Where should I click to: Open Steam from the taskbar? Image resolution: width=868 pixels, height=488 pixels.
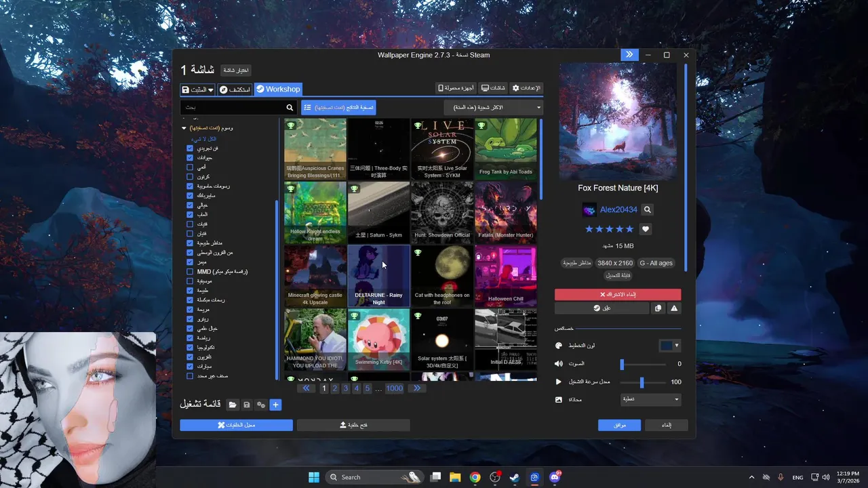coord(515,477)
